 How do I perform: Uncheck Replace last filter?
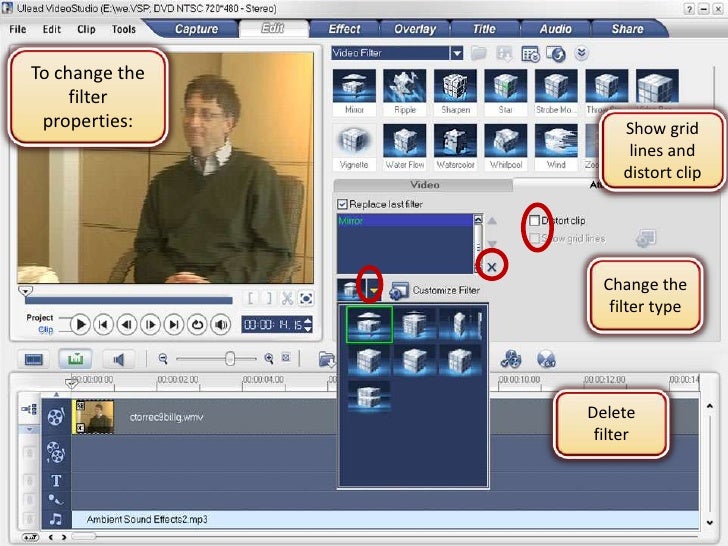pos(343,204)
